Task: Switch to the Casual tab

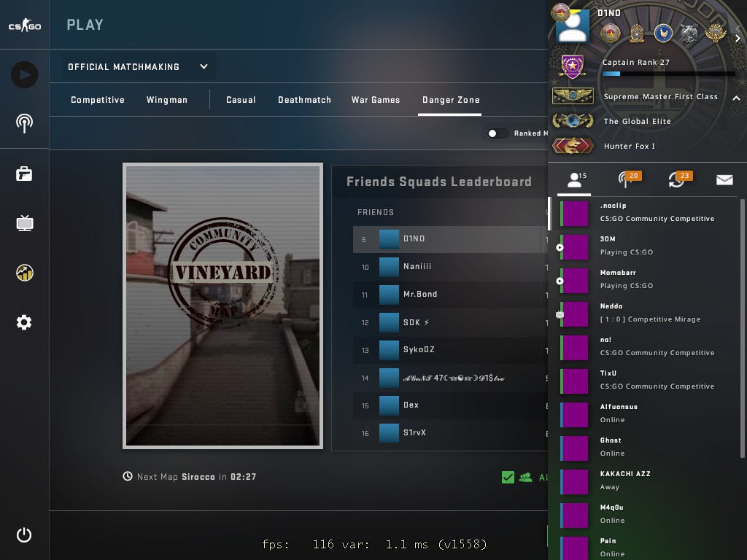Action: (241, 99)
